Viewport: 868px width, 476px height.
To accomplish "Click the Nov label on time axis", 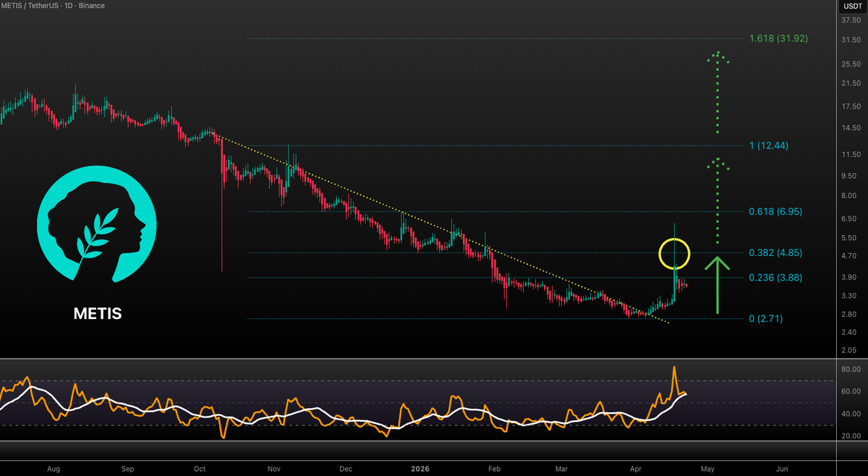I will tap(274, 469).
